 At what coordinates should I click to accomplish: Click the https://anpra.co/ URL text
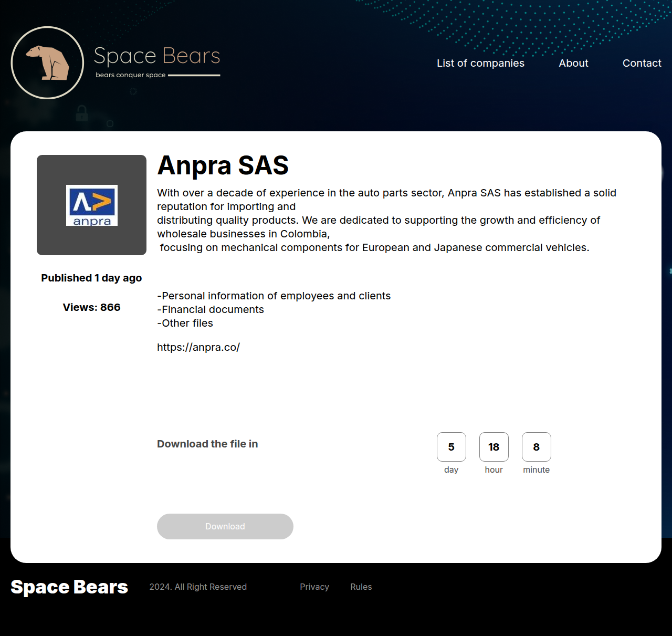tap(198, 347)
